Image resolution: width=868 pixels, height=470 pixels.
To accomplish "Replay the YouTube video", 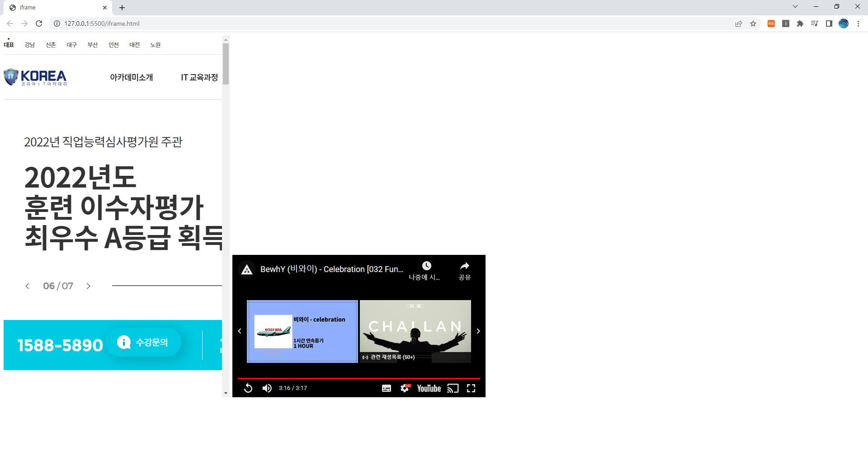I will tap(248, 388).
